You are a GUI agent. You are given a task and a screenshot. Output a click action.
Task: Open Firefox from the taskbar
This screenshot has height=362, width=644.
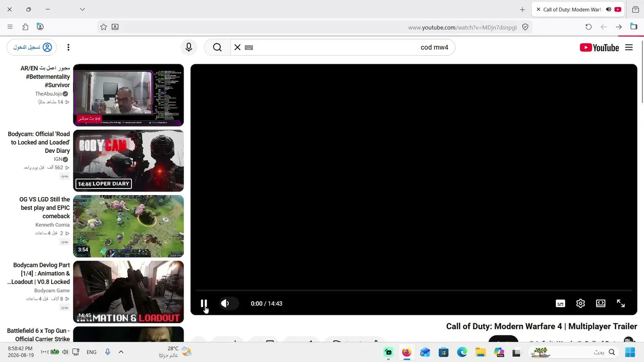click(x=407, y=352)
